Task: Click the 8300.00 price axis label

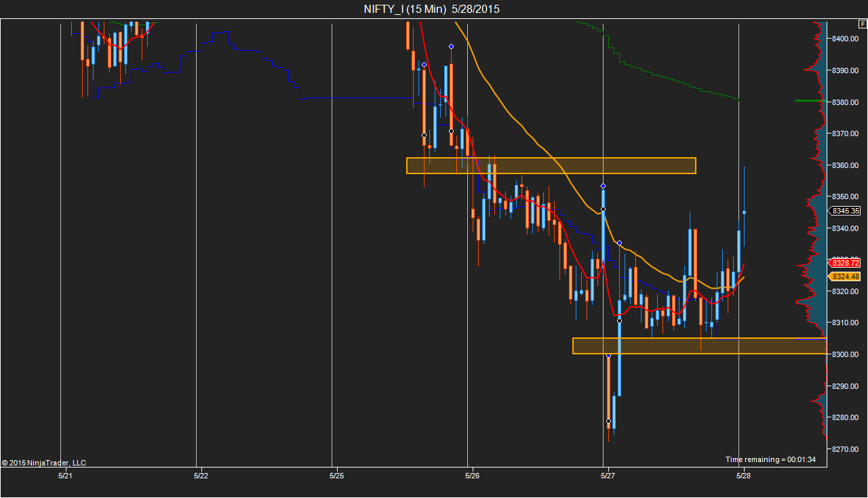Action: click(x=846, y=354)
